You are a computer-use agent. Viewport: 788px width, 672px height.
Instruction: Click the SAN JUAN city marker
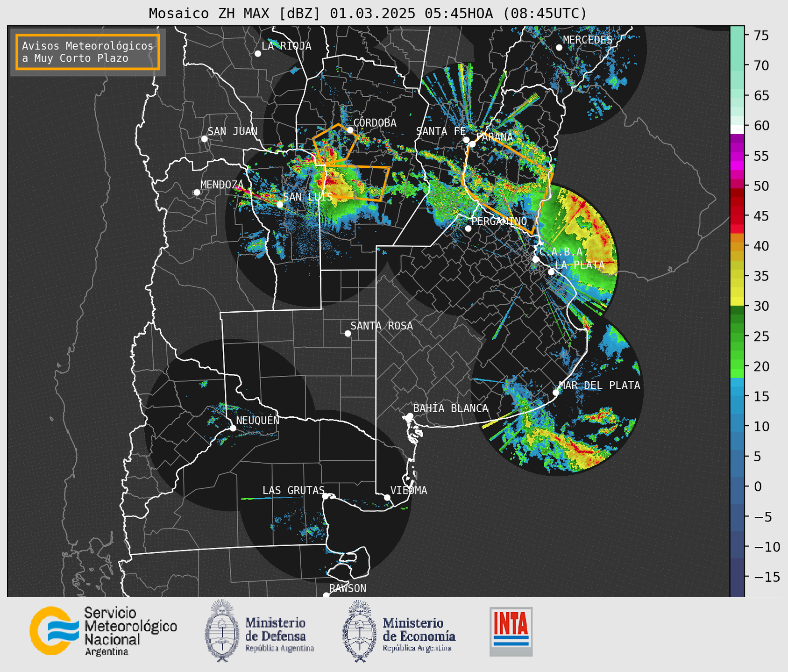[x=204, y=139]
